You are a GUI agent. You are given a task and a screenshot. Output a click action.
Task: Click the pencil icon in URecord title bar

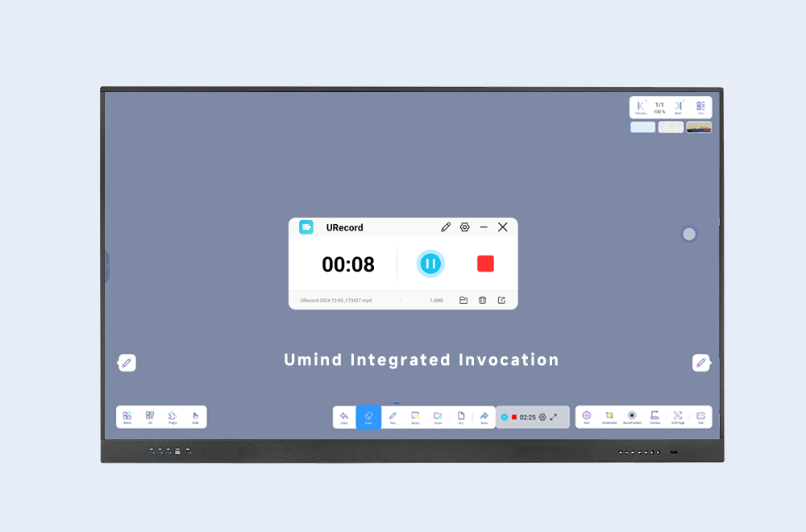tap(446, 227)
